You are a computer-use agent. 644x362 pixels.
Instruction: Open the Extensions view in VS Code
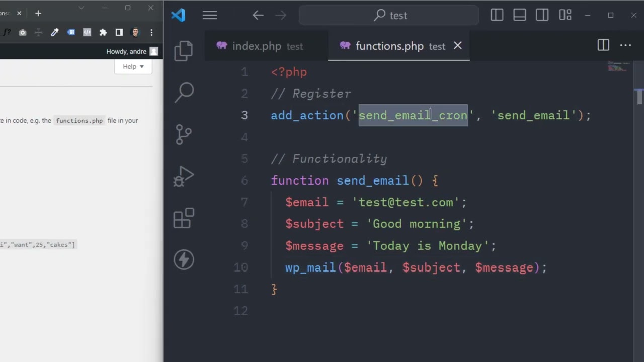pyautogui.click(x=184, y=218)
